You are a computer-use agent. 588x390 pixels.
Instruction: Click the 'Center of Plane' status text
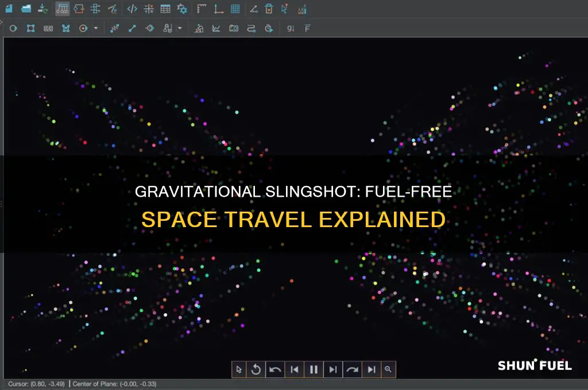click(x=114, y=384)
